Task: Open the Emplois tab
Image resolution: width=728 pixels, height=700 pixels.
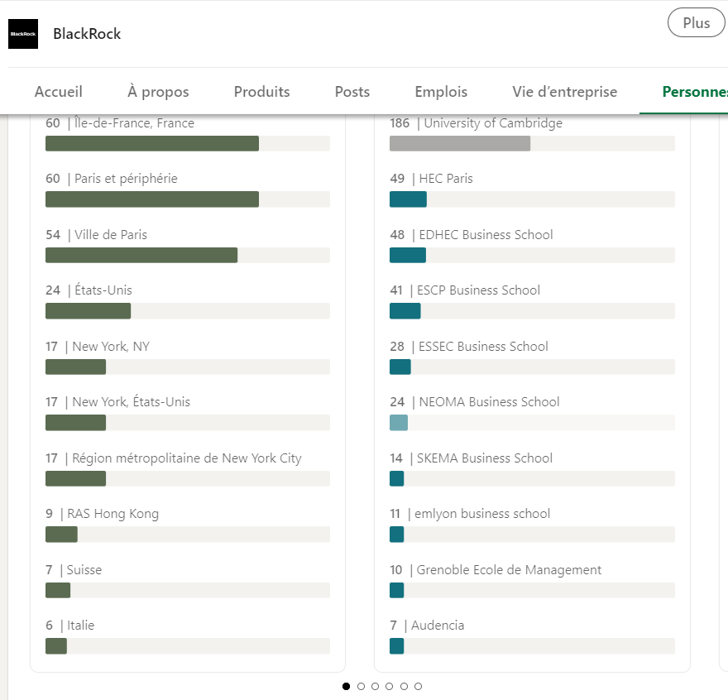Action: [x=441, y=92]
